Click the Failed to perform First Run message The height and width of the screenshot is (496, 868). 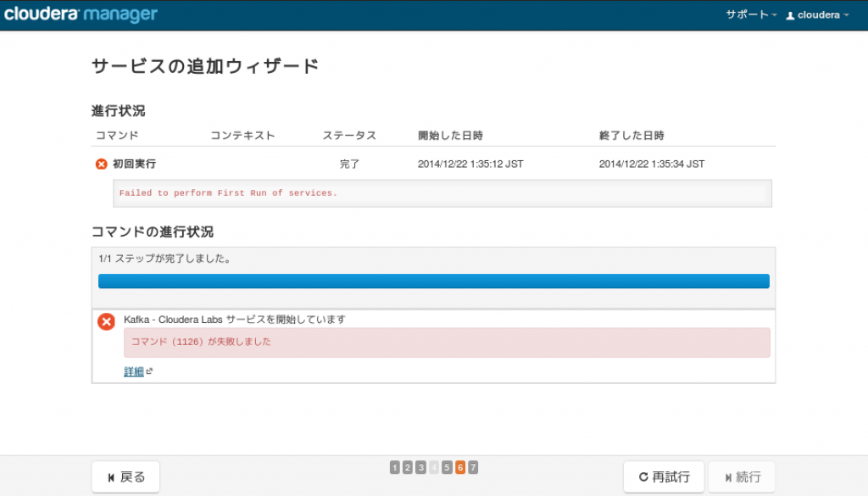(228, 192)
